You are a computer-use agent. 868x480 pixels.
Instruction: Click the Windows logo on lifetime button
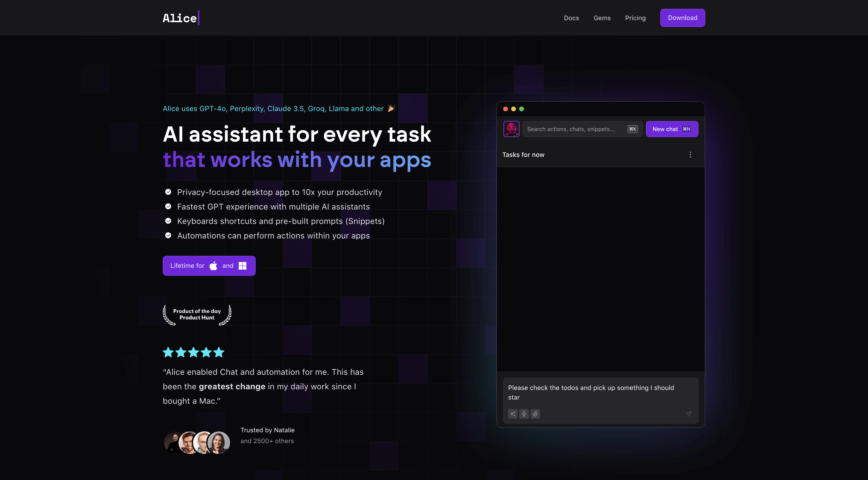pos(242,266)
